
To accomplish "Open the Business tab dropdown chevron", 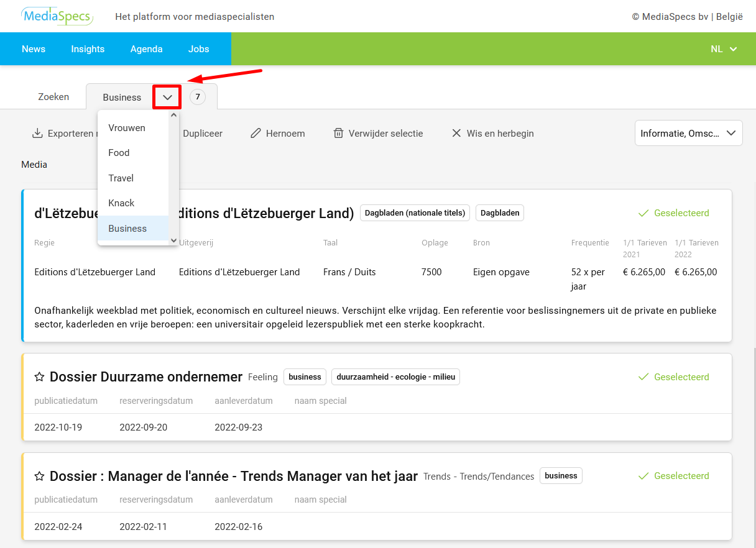I will click(167, 98).
